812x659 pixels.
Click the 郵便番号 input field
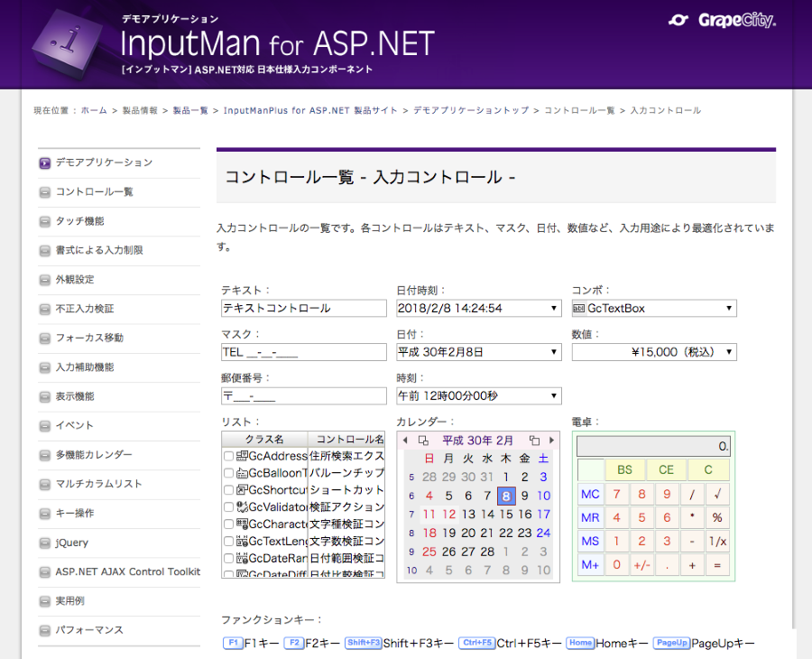click(303, 395)
